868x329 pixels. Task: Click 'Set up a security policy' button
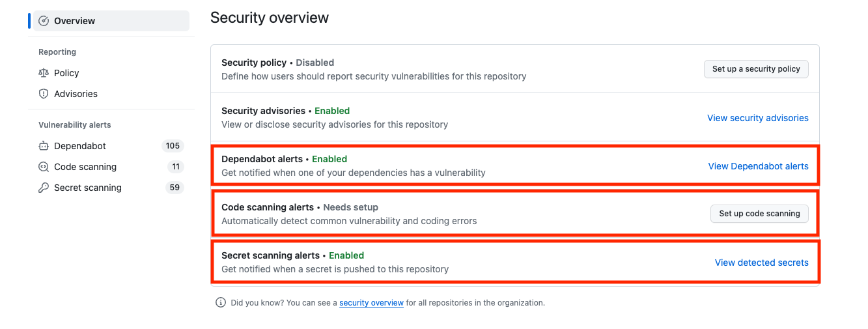pos(756,69)
